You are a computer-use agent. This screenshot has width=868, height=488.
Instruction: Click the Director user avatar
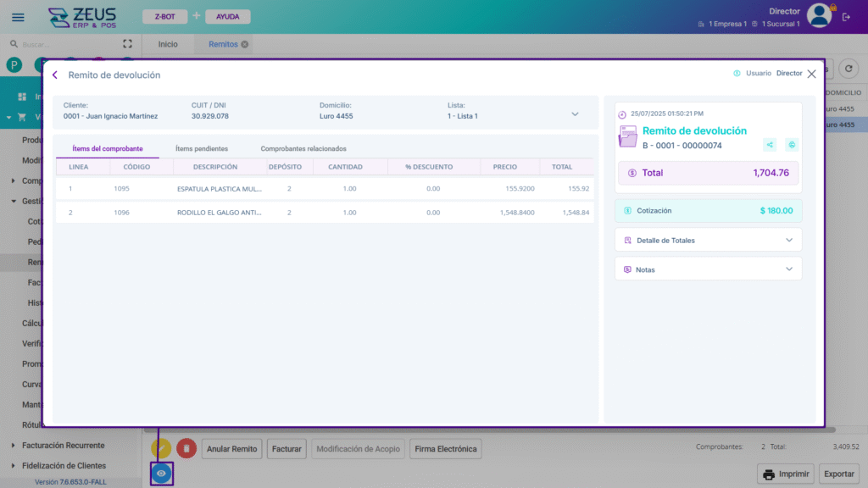click(x=820, y=15)
